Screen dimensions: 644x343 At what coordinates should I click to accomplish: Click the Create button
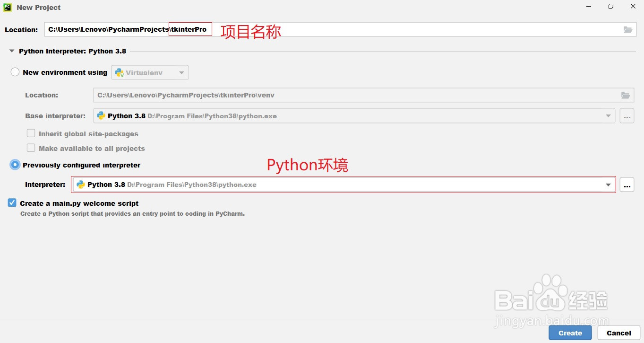[x=570, y=333]
